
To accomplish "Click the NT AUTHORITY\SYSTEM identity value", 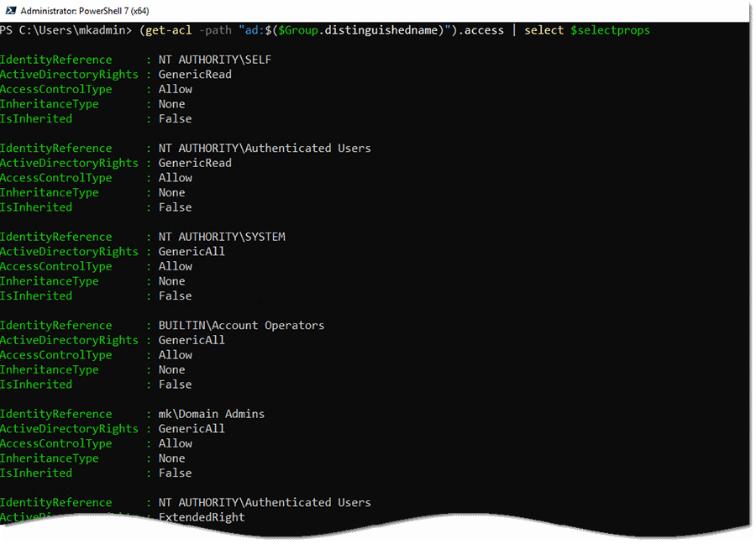I will (x=222, y=237).
